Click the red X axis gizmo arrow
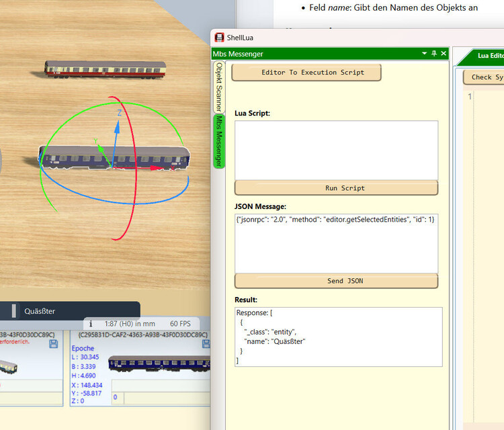The image size is (504, 430). click(156, 168)
